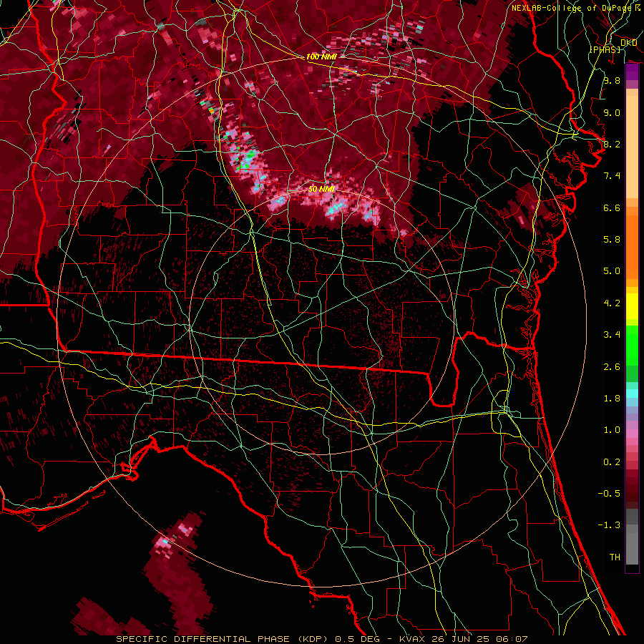Image resolution: width=644 pixels, height=644 pixels.
Task: Click the 50 NMI range ring label
Action: [321, 189]
